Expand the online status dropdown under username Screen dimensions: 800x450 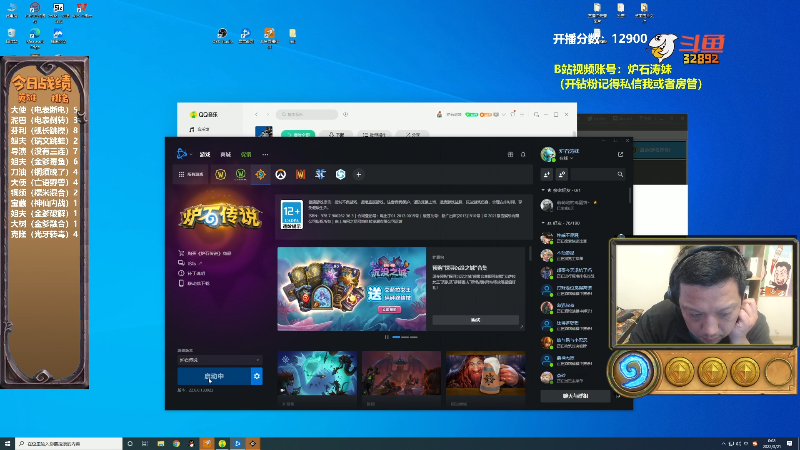tap(566, 158)
